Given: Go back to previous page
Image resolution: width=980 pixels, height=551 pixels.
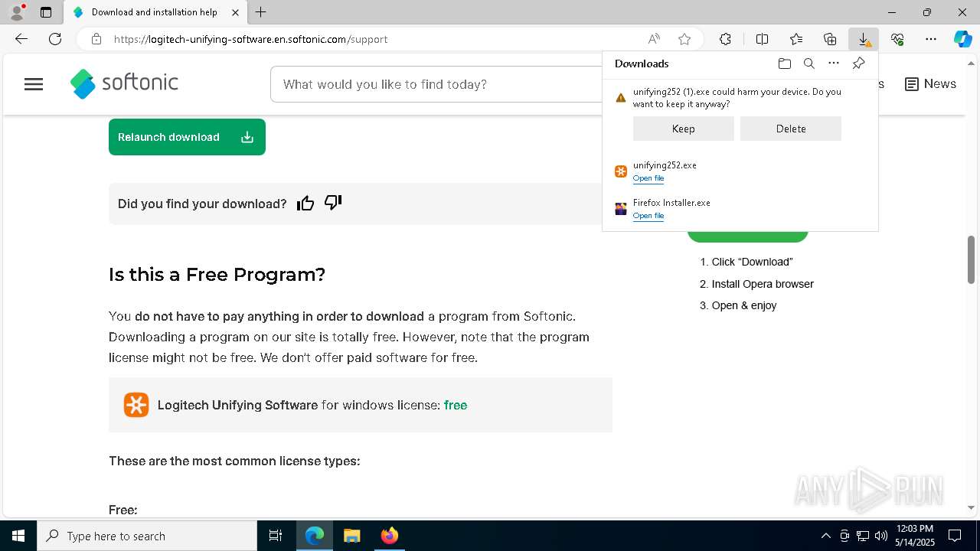Looking at the screenshot, I should [x=21, y=39].
